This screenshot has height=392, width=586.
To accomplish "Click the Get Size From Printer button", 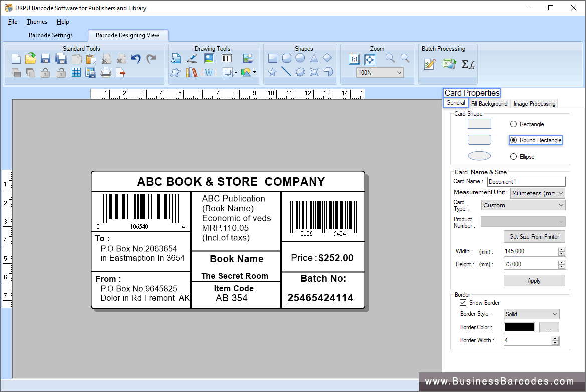I will pos(534,236).
